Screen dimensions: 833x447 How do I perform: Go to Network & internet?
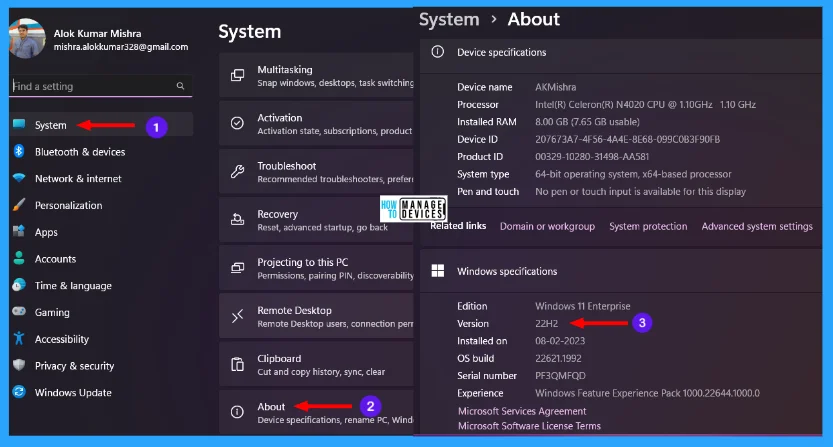[101, 179]
